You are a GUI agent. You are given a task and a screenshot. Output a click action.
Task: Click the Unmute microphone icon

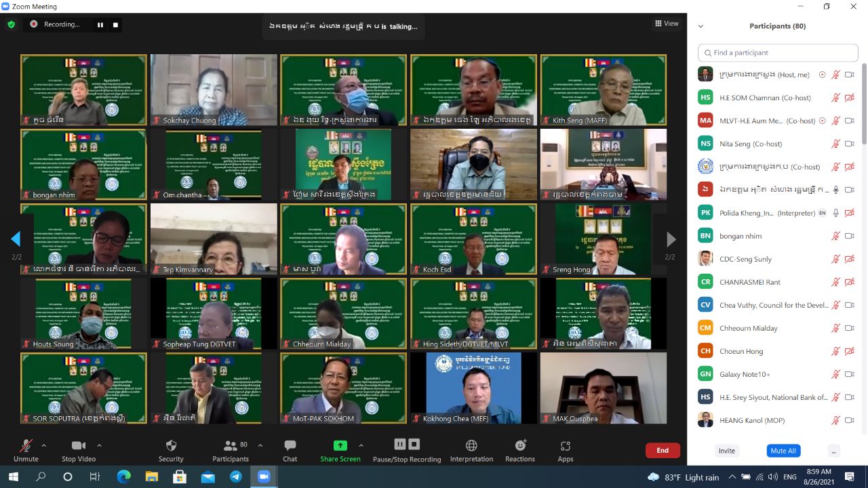point(26,445)
